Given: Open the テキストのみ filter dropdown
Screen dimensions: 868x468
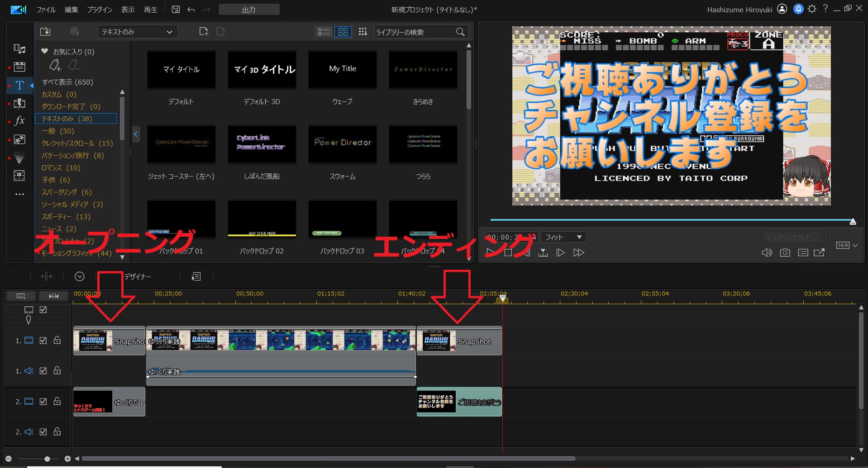Looking at the screenshot, I should [x=138, y=32].
